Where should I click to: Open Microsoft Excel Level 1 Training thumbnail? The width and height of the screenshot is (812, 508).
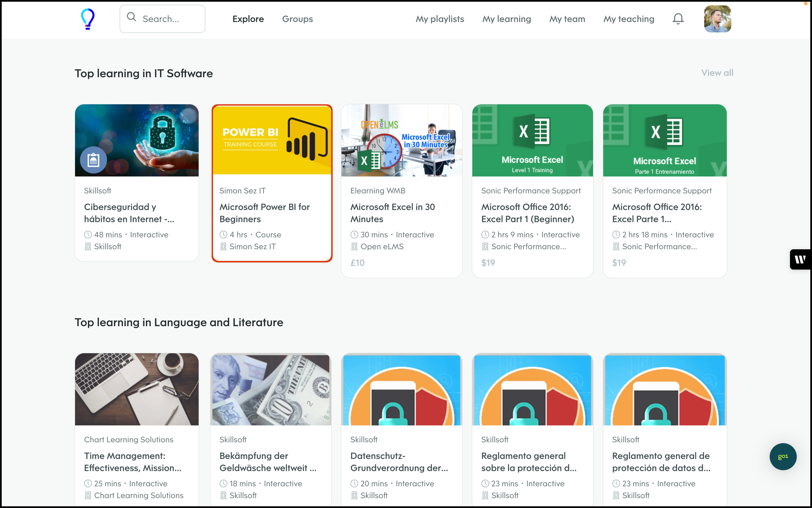(532, 140)
